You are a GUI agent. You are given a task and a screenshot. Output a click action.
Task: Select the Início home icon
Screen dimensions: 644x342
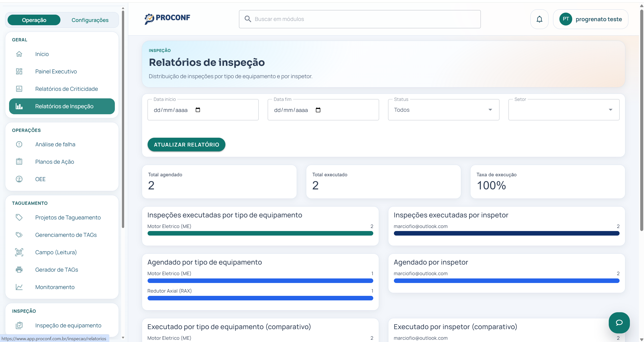tap(19, 54)
